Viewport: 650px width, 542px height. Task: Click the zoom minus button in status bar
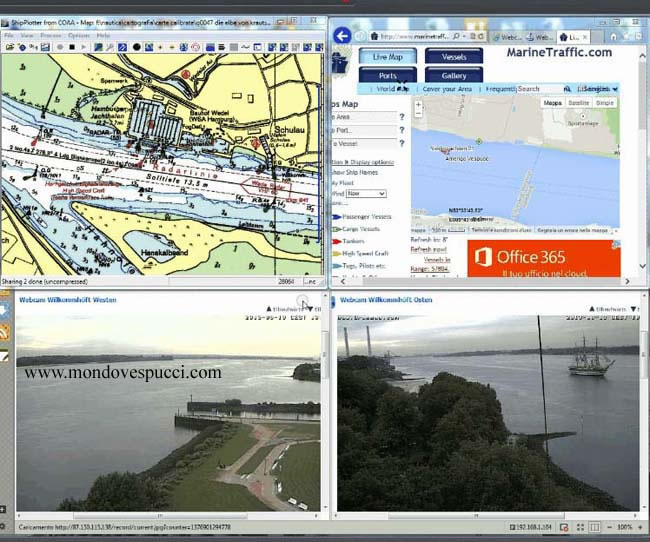coord(609,527)
